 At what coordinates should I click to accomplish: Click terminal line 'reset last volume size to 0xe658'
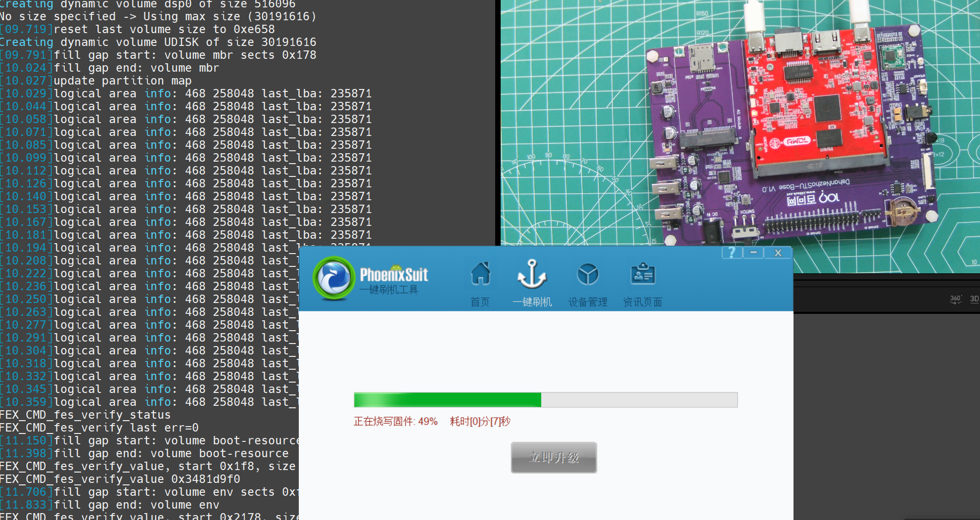[137, 29]
